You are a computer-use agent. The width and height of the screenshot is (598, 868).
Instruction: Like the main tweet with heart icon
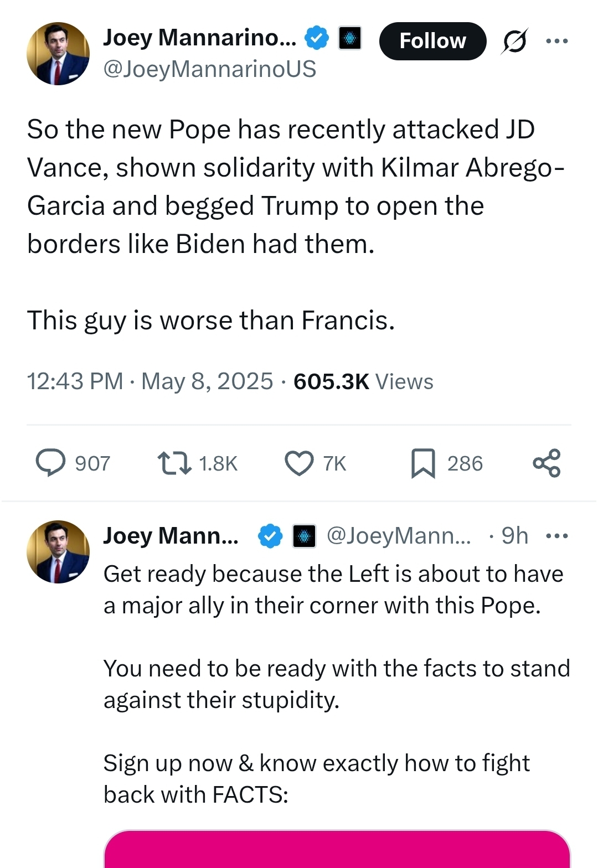point(299,463)
